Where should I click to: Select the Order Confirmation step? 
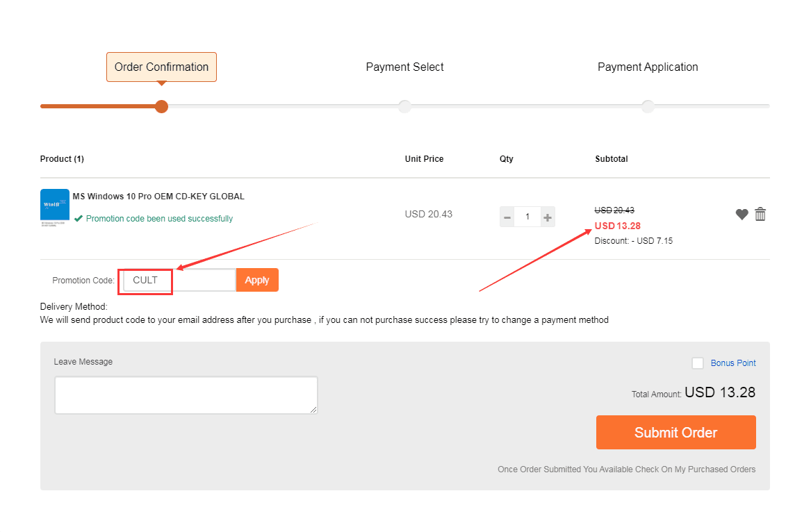(x=161, y=67)
